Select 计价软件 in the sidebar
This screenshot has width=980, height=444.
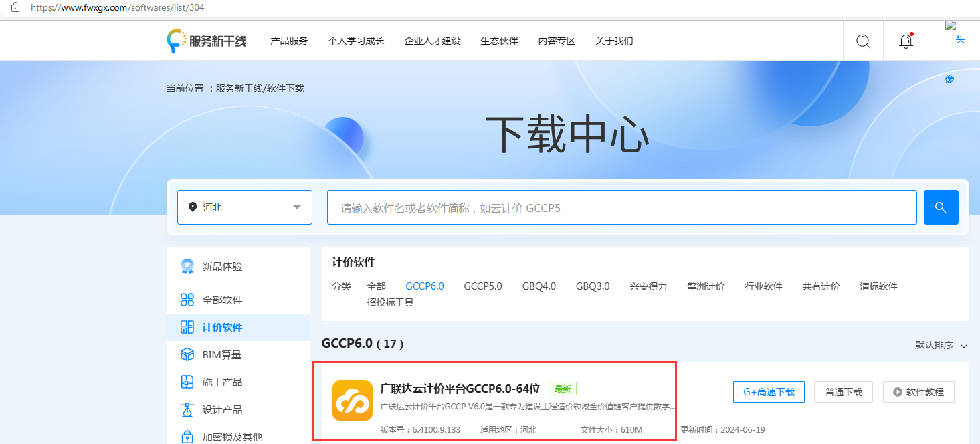(x=238, y=328)
